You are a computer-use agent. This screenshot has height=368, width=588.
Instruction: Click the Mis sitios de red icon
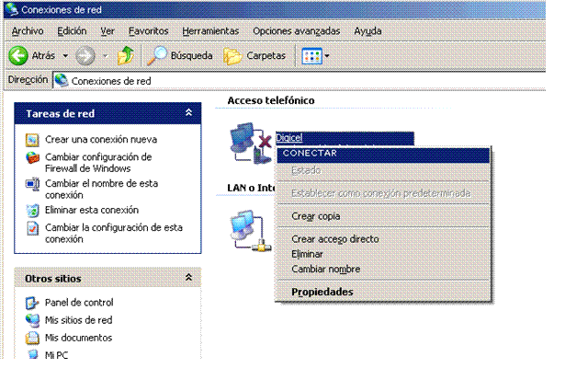click(x=32, y=320)
